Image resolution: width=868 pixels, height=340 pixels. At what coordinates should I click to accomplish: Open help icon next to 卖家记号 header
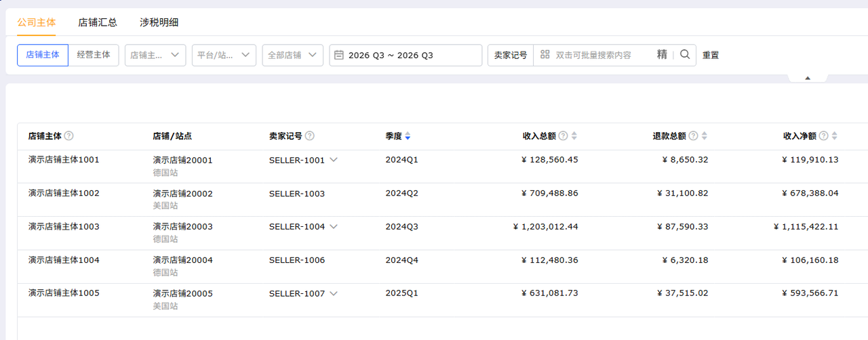310,135
